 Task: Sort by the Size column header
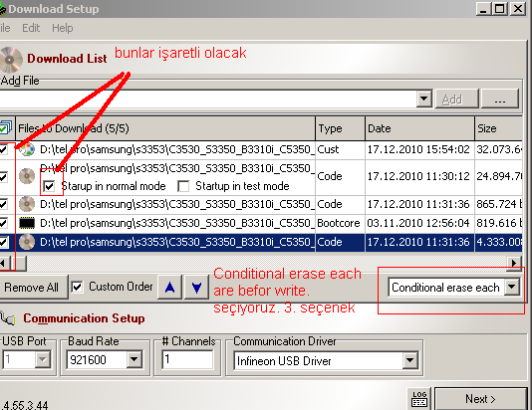[499, 128]
